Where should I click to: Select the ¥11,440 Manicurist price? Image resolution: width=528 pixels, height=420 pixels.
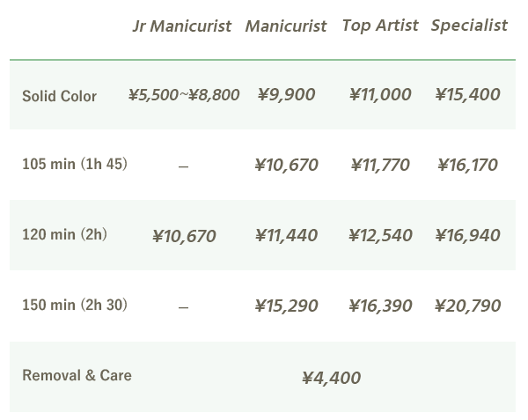[286, 235]
